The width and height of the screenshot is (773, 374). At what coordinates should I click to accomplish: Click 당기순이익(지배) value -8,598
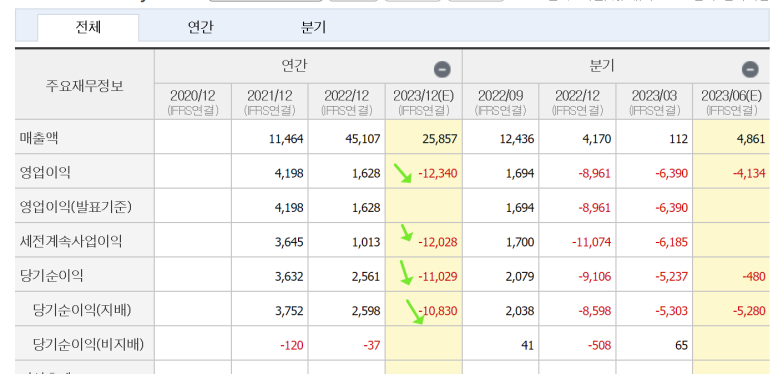[x=595, y=311]
